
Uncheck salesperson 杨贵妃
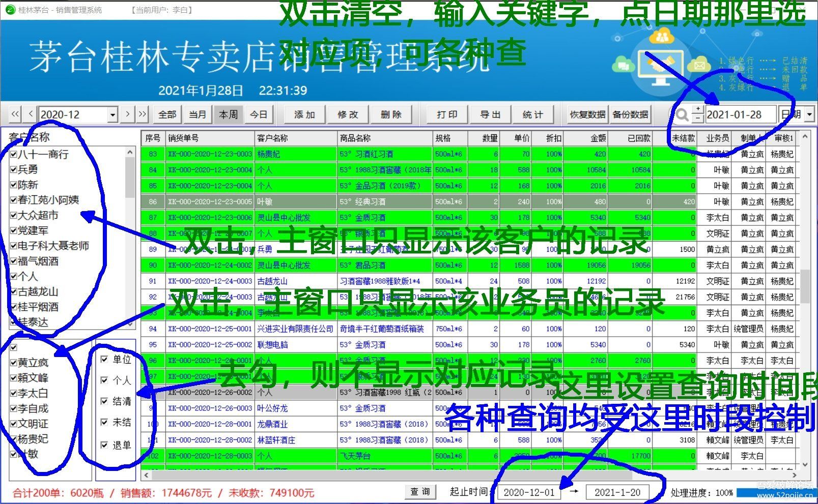(x=14, y=439)
